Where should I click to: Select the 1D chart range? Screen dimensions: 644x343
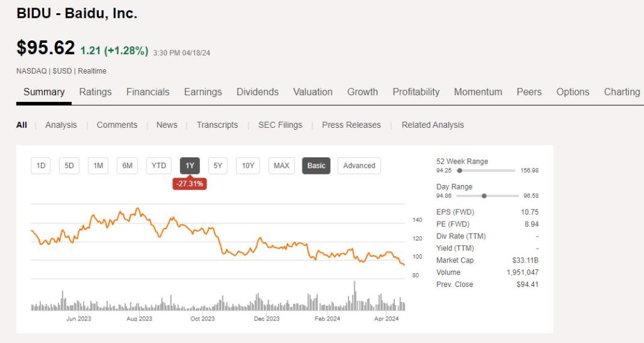coord(41,166)
